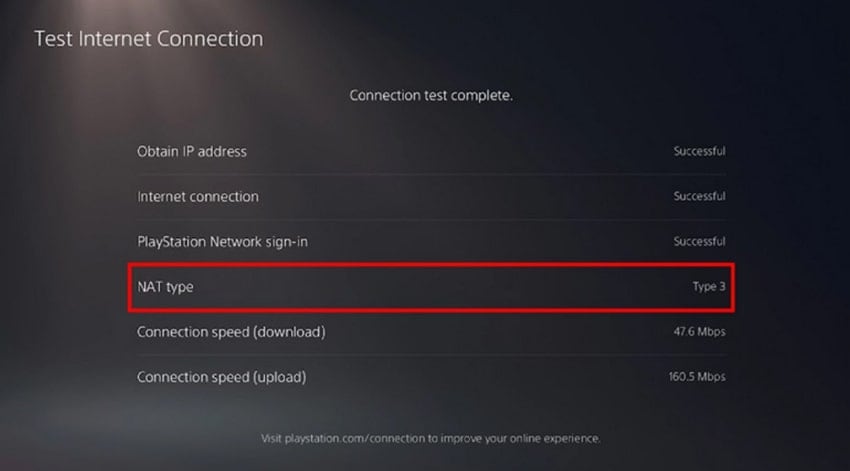The image size is (850, 471).
Task: Click the Connection speed (download) label
Action: click(x=231, y=332)
